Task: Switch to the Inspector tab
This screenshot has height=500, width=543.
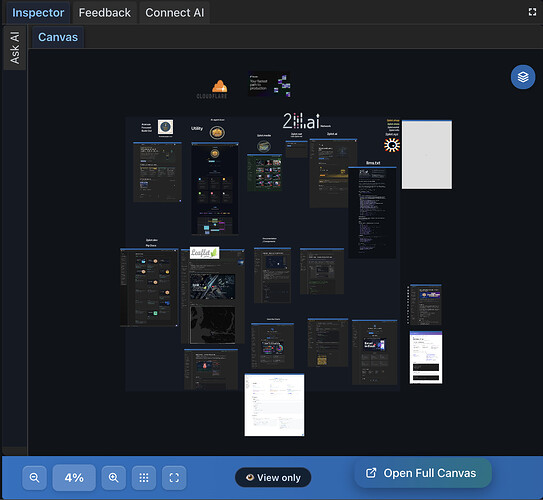Action: 38,13
